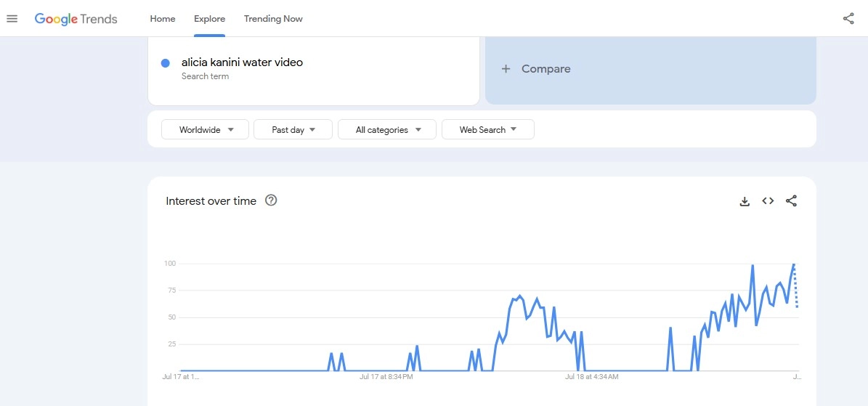
Task: Open the help icon beside Interest over time
Action: pos(271,200)
